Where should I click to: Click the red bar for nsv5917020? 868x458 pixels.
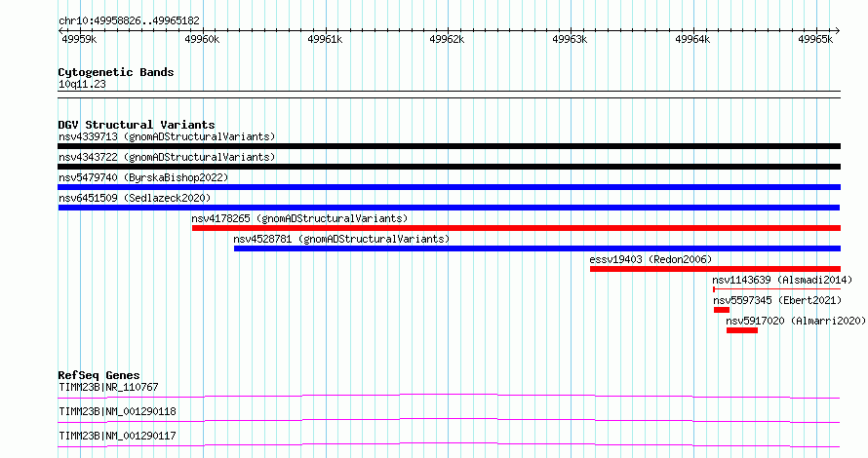tap(742, 330)
